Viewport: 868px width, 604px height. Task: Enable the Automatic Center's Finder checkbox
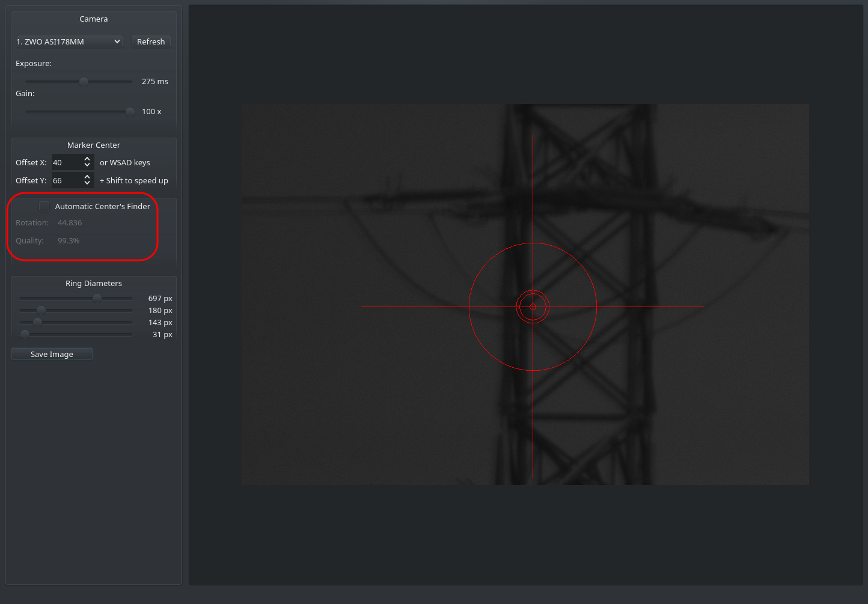44,207
